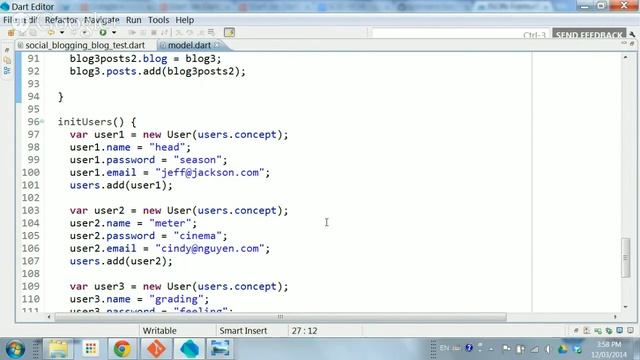Image resolution: width=640 pixels, height=360 pixels.
Task: Open the Windows Start button
Action: (x=15, y=349)
